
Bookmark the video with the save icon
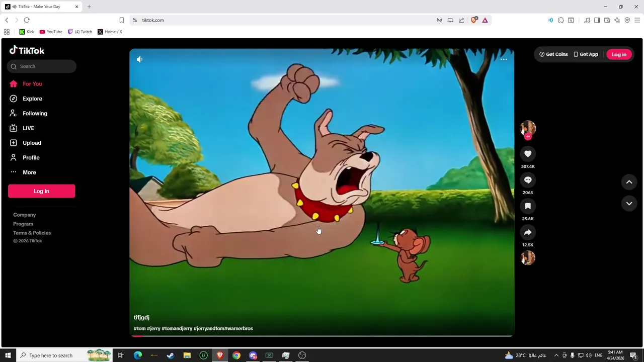(528, 206)
